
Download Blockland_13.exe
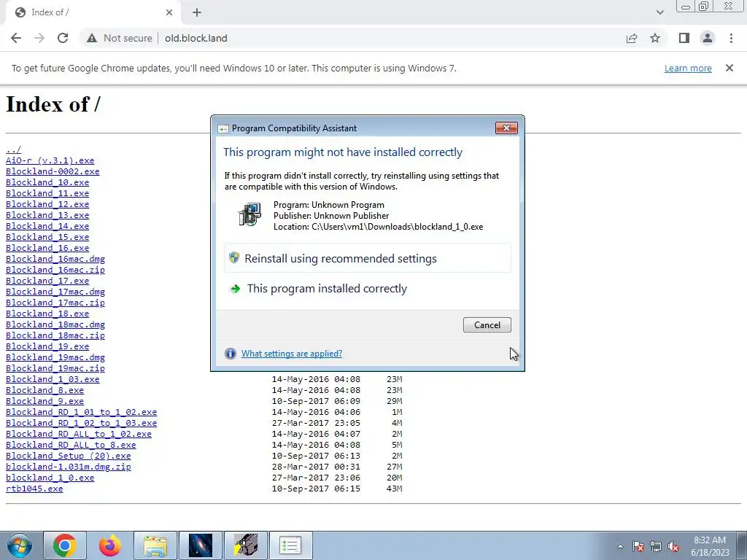(x=47, y=215)
